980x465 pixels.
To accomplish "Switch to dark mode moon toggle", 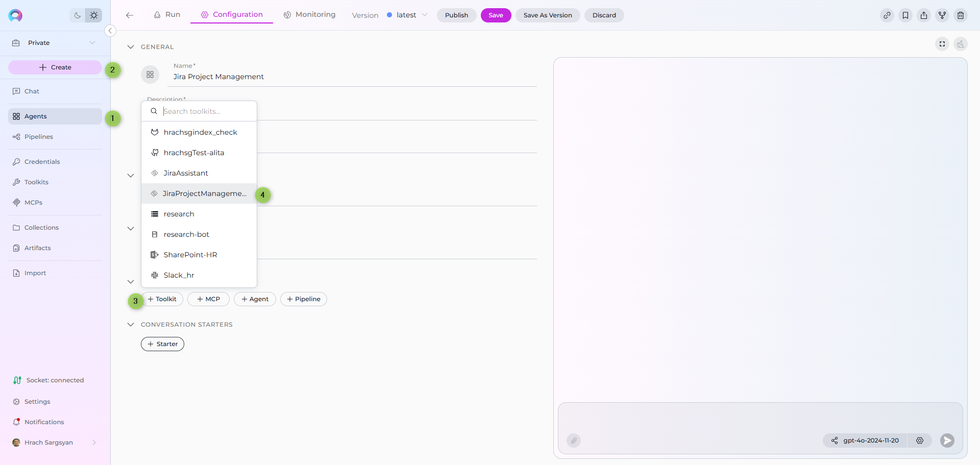I will pos(78,15).
